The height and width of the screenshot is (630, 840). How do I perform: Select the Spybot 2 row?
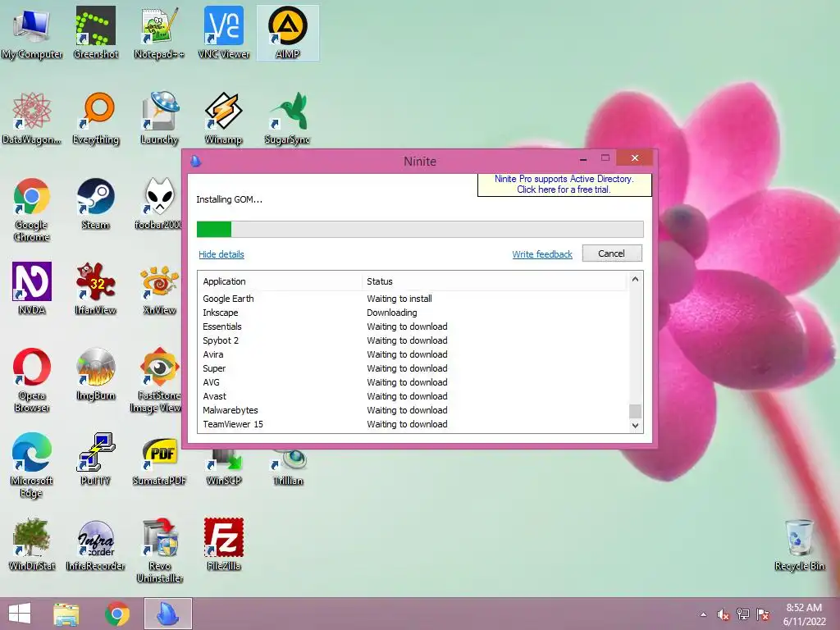pyautogui.click(x=413, y=340)
